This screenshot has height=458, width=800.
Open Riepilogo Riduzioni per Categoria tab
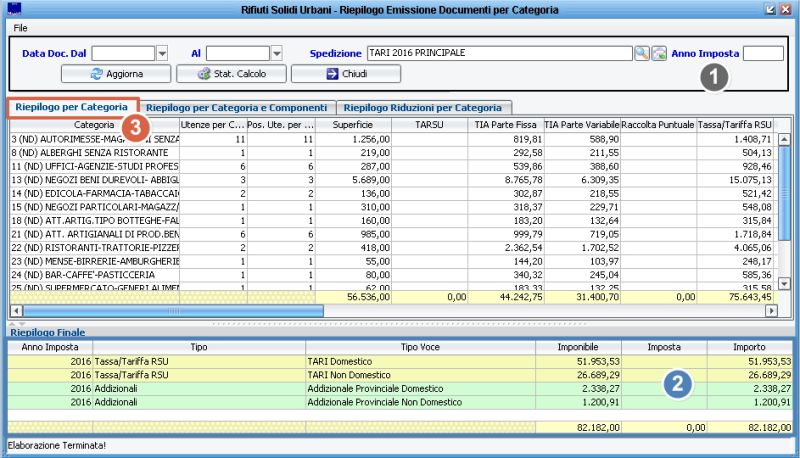[x=422, y=107]
